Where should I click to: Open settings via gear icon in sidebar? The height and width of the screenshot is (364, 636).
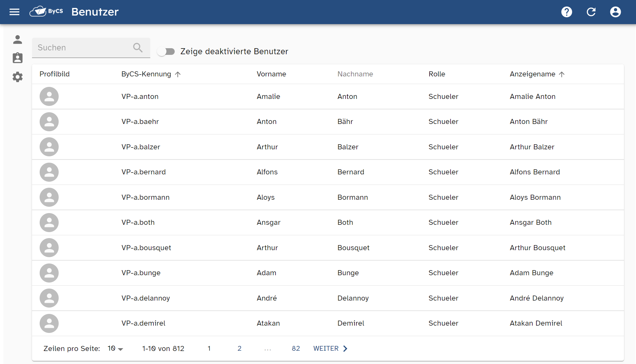coord(17,77)
